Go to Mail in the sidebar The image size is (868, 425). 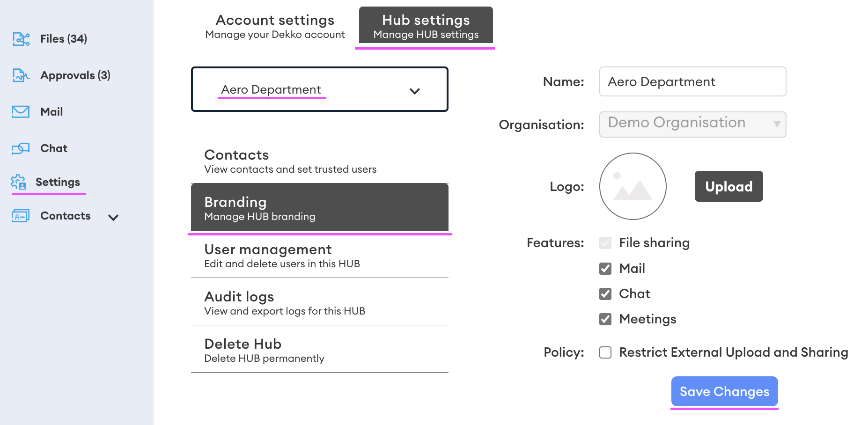[51, 111]
